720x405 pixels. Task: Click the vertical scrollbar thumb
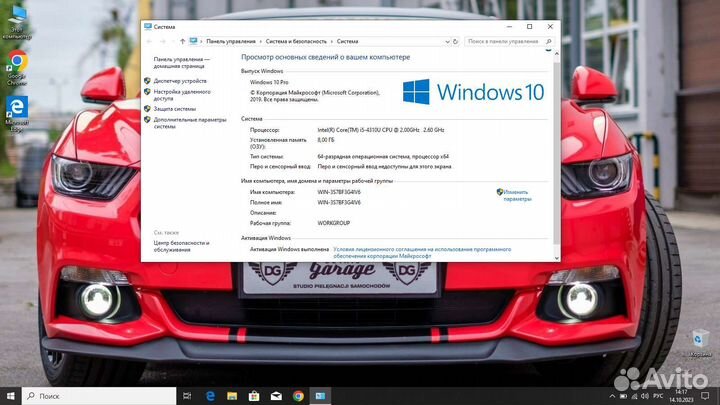(x=557, y=154)
